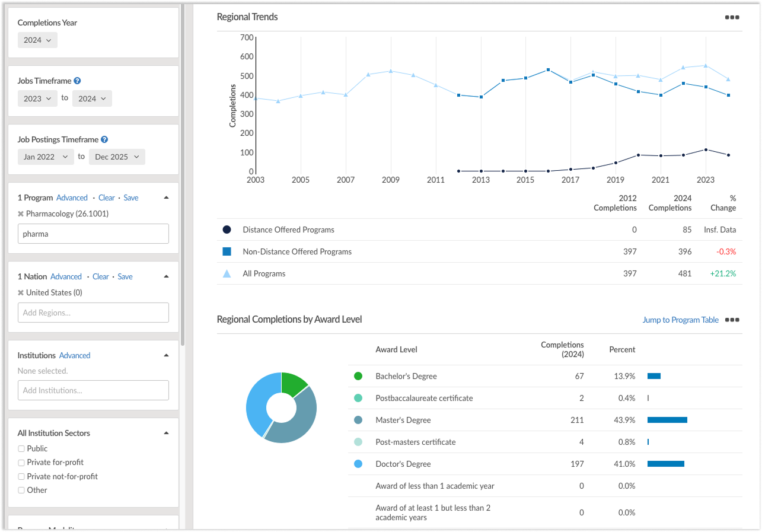This screenshot has width=762, height=532.
Task: Click the Distance Offered Programs legend circle
Action: (227, 230)
